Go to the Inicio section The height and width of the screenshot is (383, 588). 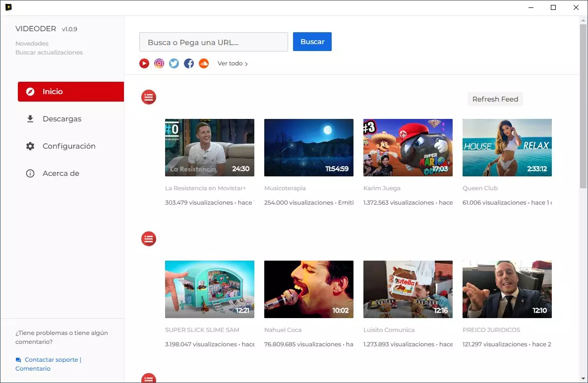(x=71, y=92)
